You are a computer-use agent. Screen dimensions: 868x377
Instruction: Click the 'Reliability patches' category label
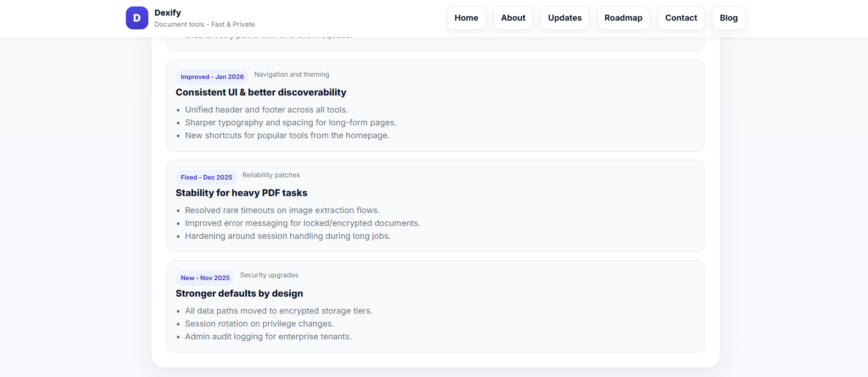tap(271, 175)
